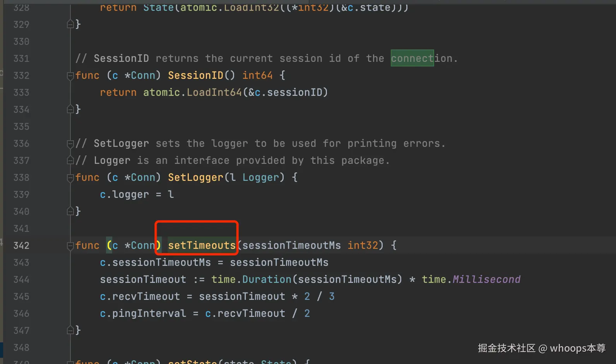Click the sessionTimeout variable declared on line 344

(143, 279)
